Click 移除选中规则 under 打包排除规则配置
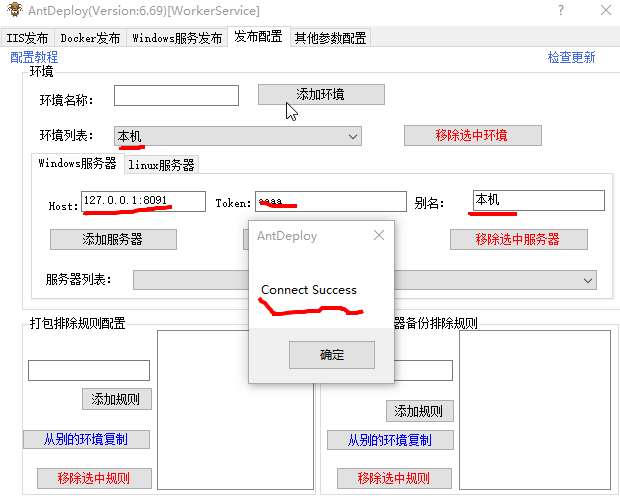 click(x=94, y=478)
